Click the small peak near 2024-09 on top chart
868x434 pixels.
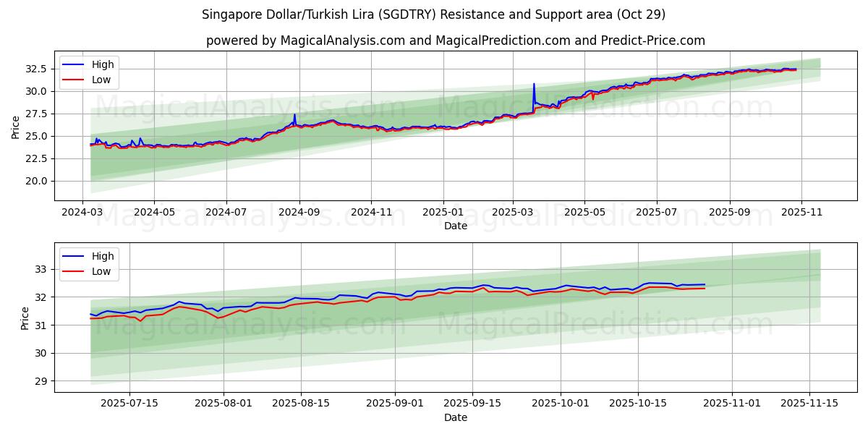click(x=295, y=116)
